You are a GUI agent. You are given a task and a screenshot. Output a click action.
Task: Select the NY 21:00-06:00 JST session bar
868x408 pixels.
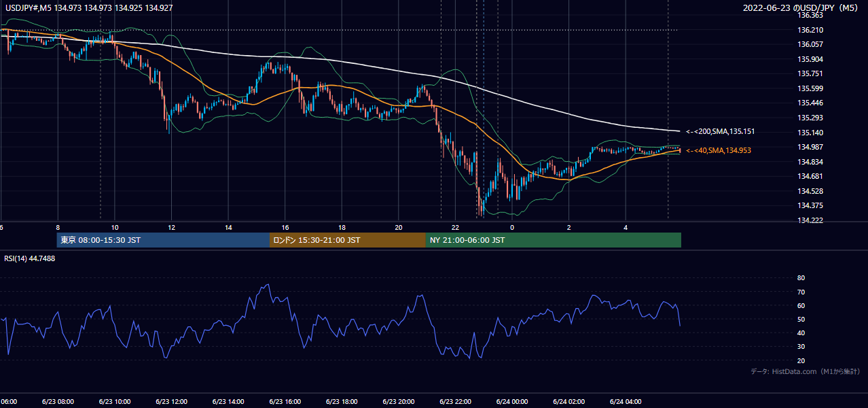pos(554,240)
